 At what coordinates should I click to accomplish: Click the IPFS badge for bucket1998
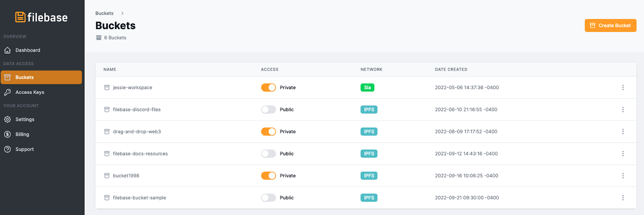coord(369,176)
